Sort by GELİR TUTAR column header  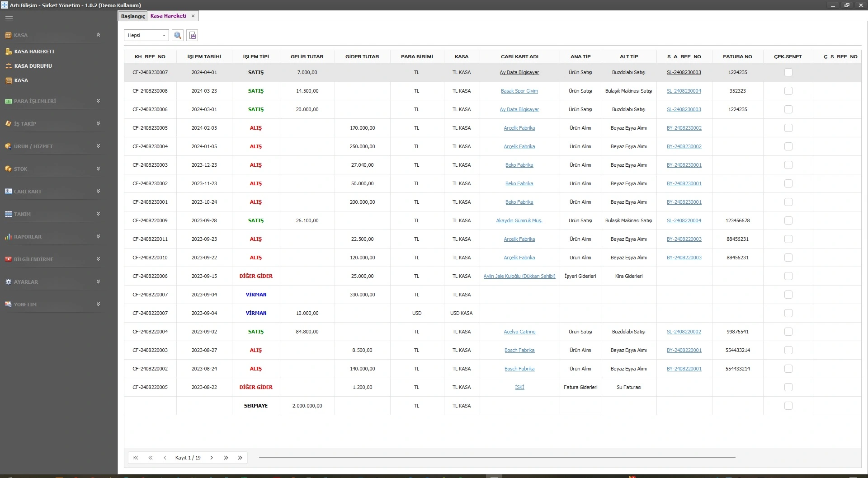click(307, 56)
